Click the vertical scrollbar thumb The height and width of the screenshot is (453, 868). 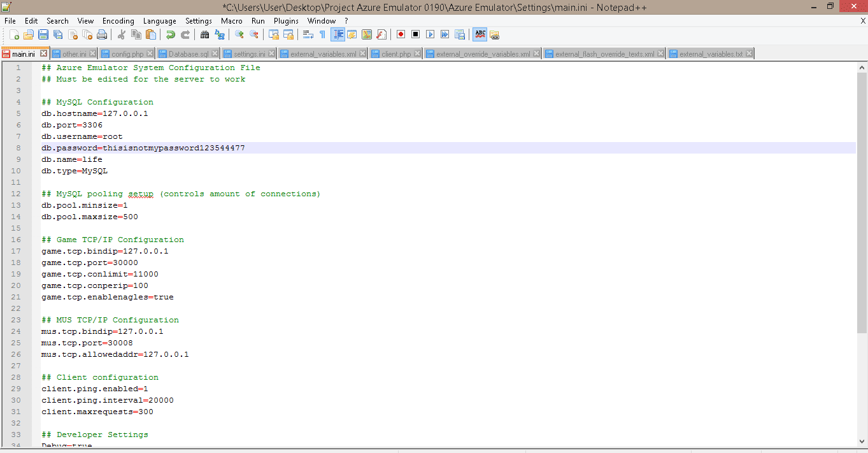coord(862,203)
